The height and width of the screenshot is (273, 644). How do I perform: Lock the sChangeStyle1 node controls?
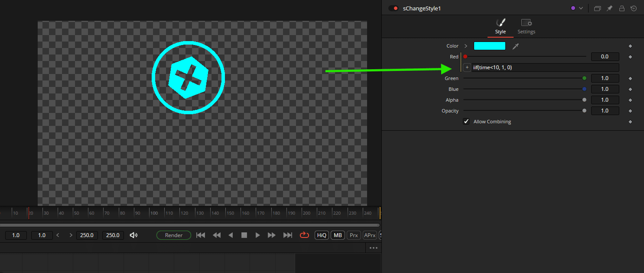pyautogui.click(x=621, y=8)
